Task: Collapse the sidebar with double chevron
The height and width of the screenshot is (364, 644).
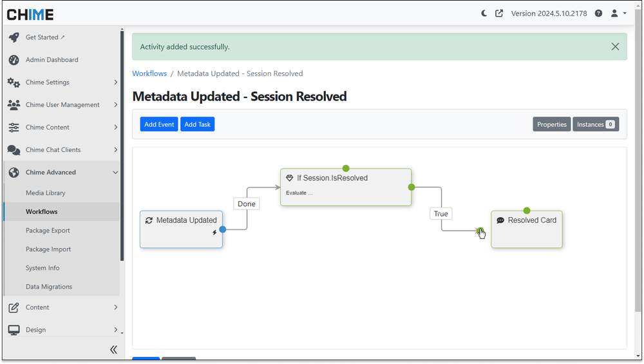Action: pos(114,350)
